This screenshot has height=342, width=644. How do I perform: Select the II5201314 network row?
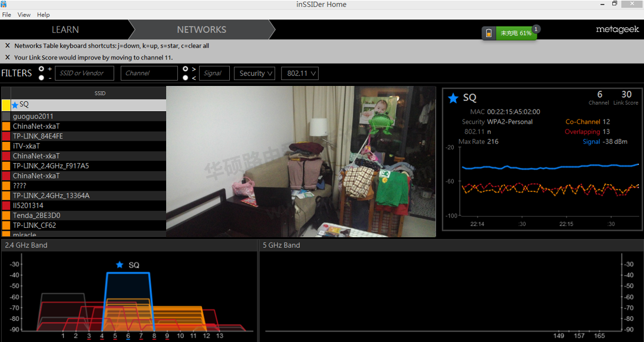tap(84, 205)
